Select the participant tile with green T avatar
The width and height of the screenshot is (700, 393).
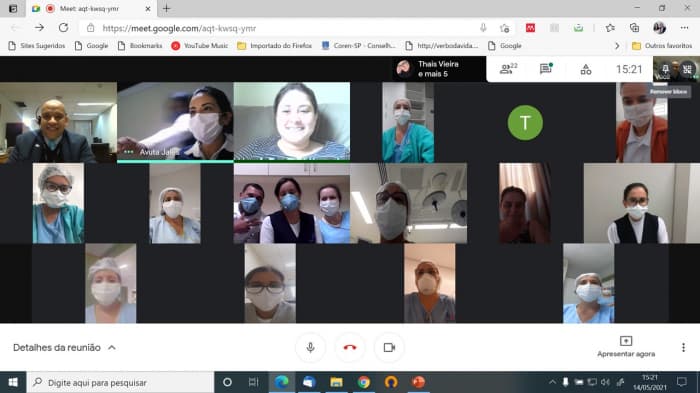point(525,122)
